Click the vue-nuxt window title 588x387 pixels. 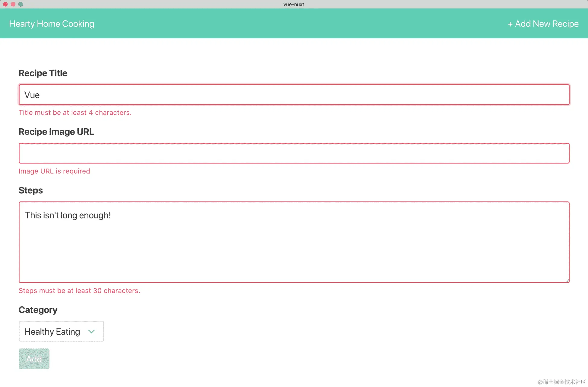pyautogui.click(x=294, y=4)
